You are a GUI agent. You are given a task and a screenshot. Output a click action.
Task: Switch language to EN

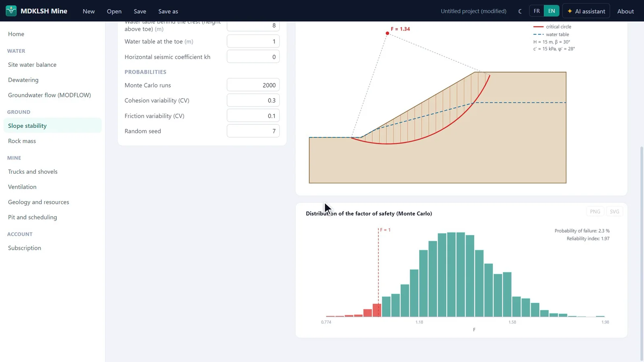(551, 11)
